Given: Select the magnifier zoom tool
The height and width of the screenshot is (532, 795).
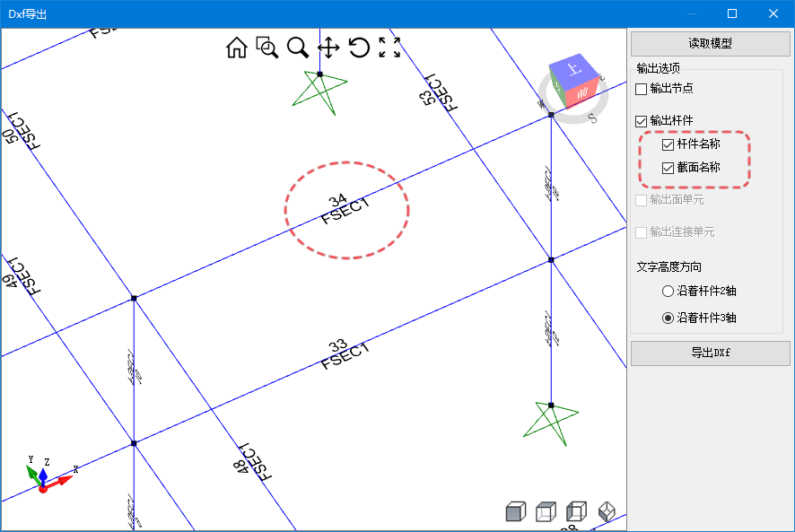Looking at the screenshot, I should point(298,48).
